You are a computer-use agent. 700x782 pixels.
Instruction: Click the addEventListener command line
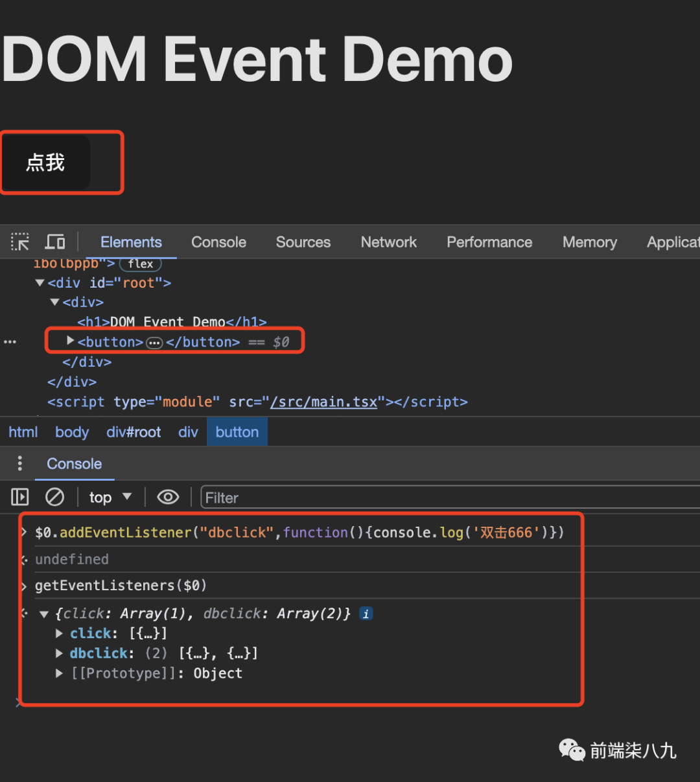coord(299,533)
